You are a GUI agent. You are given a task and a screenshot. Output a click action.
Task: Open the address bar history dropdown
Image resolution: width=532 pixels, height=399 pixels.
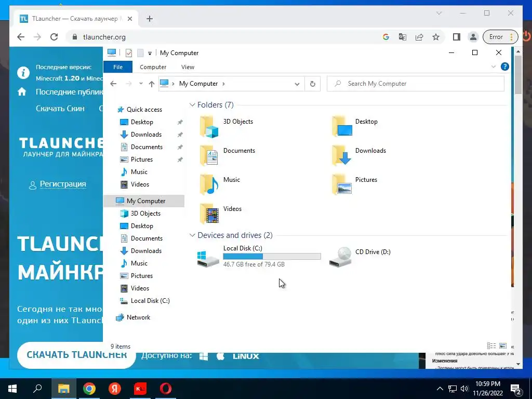pos(297,84)
